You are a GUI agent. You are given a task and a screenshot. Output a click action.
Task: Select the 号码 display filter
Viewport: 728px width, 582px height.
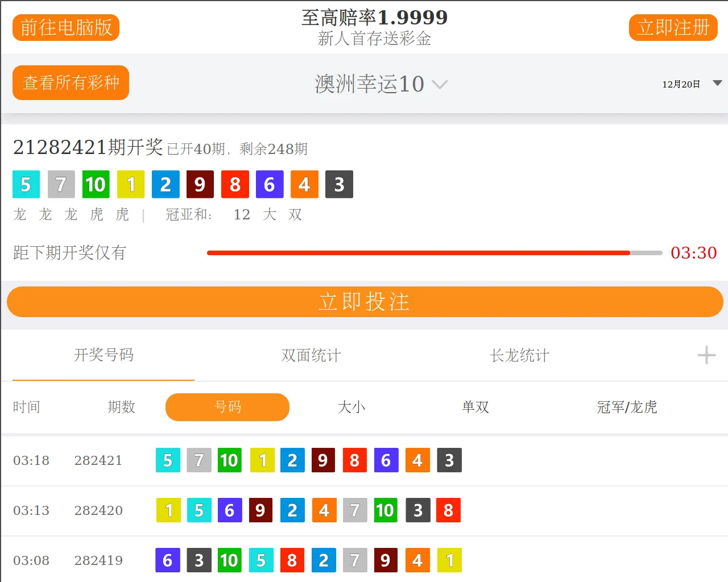[x=227, y=407]
